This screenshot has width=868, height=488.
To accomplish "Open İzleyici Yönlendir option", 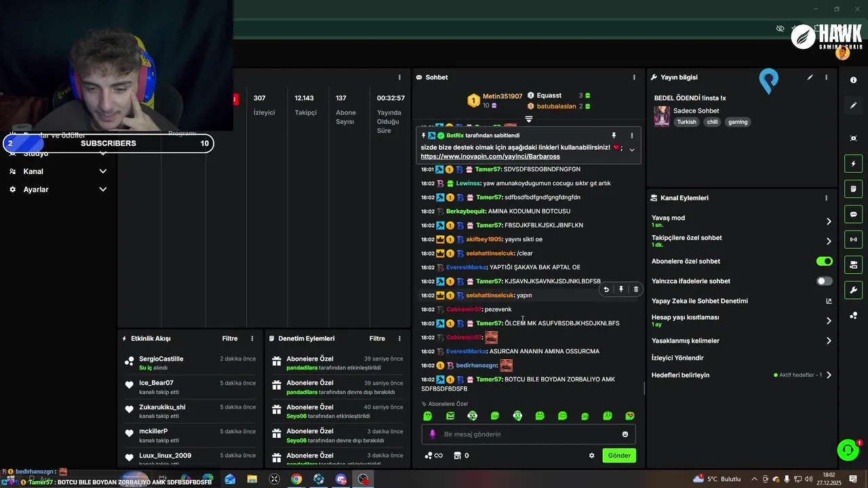I will tap(741, 358).
